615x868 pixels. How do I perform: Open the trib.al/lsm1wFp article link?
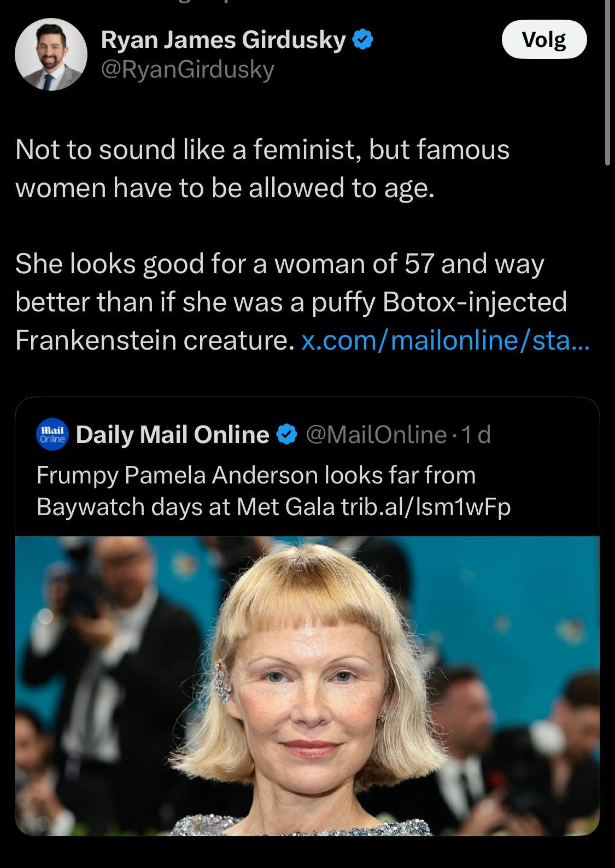(x=426, y=507)
